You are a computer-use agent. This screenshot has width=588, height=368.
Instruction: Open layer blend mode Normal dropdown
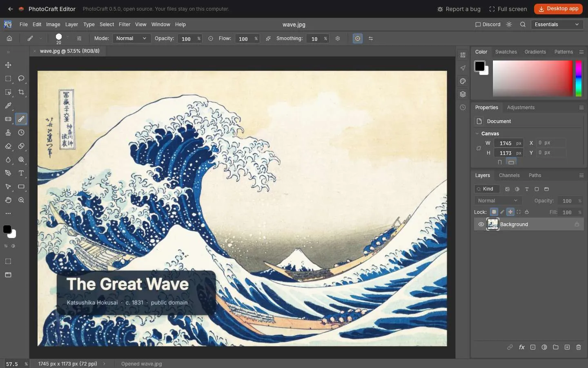click(x=498, y=200)
